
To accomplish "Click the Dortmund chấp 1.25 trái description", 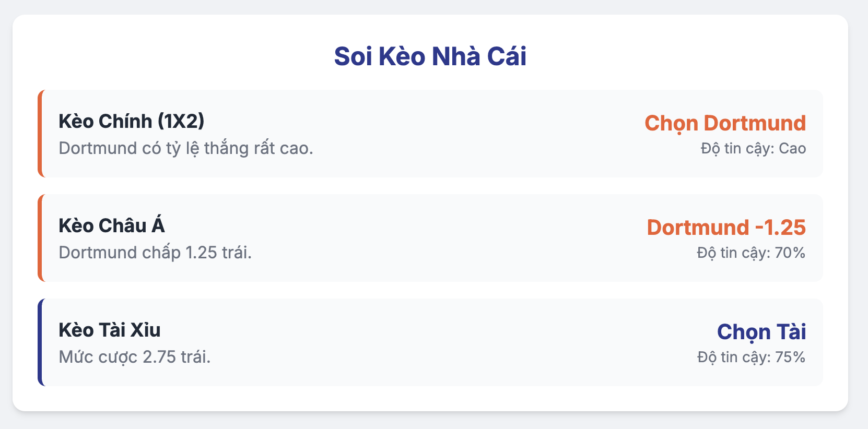I will (x=155, y=253).
